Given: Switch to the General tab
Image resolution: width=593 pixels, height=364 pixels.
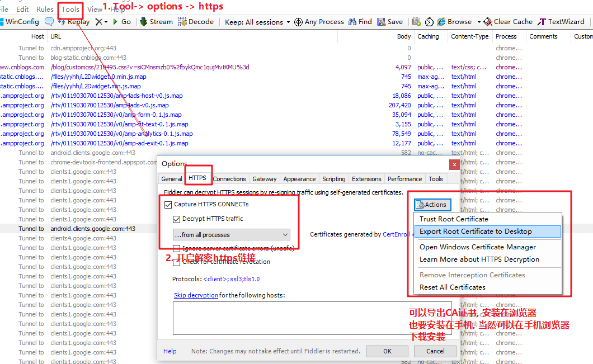Looking at the screenshot, I should point(172,179).
